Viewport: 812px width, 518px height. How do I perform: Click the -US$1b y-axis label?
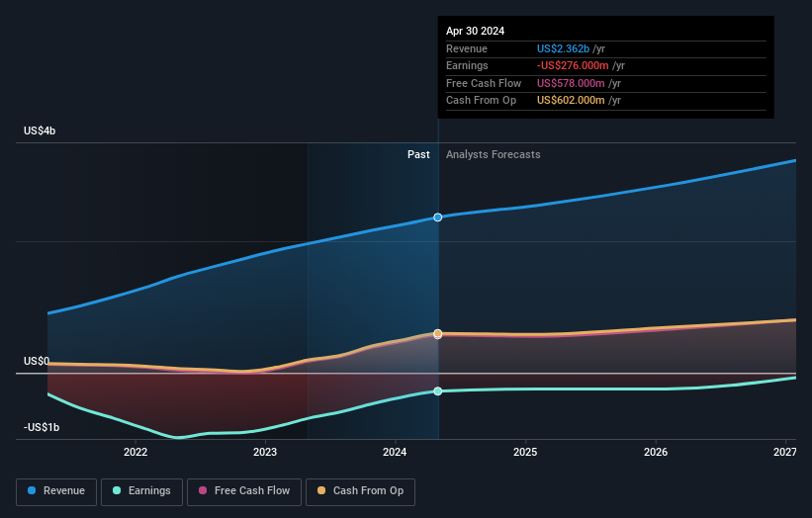(42, 427)
